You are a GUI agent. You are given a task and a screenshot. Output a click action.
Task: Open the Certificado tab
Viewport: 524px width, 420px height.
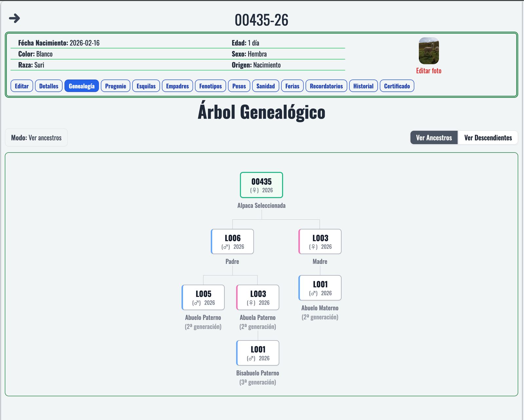pos(397,86)
